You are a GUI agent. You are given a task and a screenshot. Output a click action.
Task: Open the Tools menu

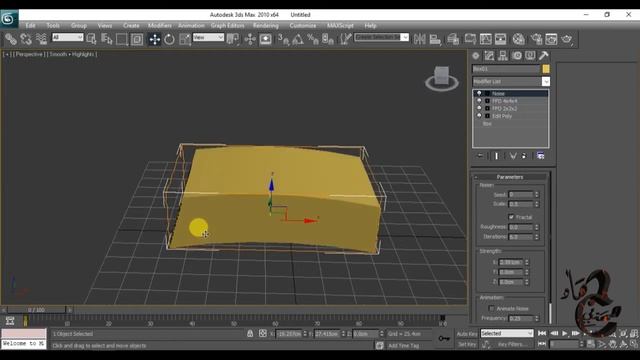coord(53,25)
